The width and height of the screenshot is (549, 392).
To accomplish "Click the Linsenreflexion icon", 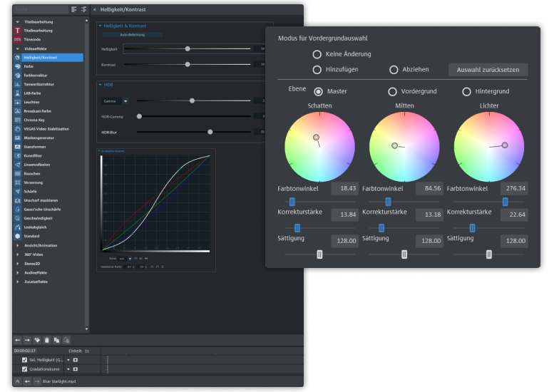I will tap(18, 165).
